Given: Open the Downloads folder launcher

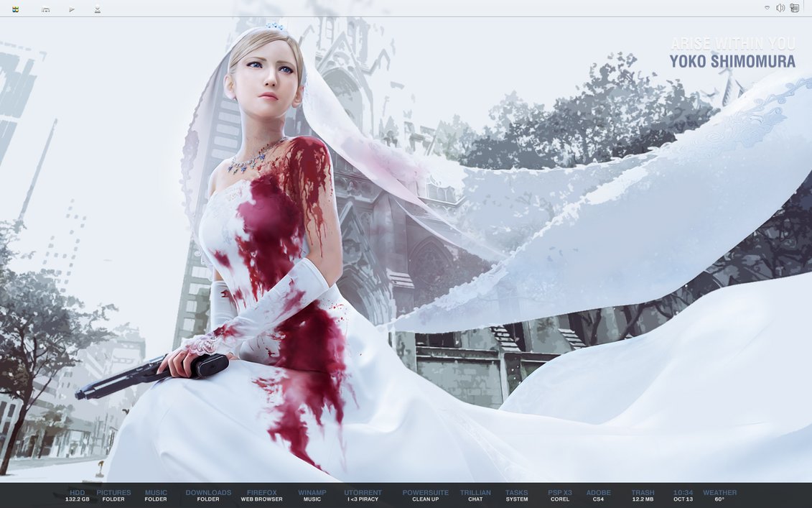Looking at the screenshot, I should 208,496.
